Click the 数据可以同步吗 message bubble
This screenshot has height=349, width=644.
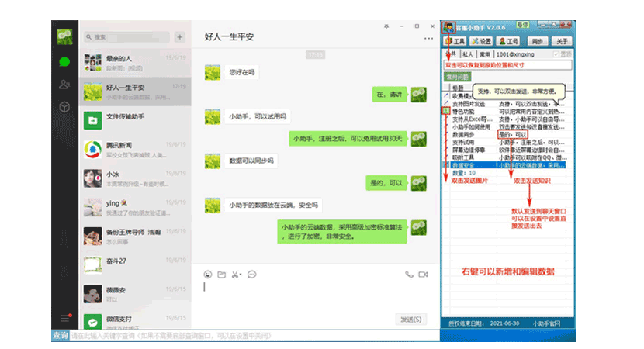tap(251, 161)
